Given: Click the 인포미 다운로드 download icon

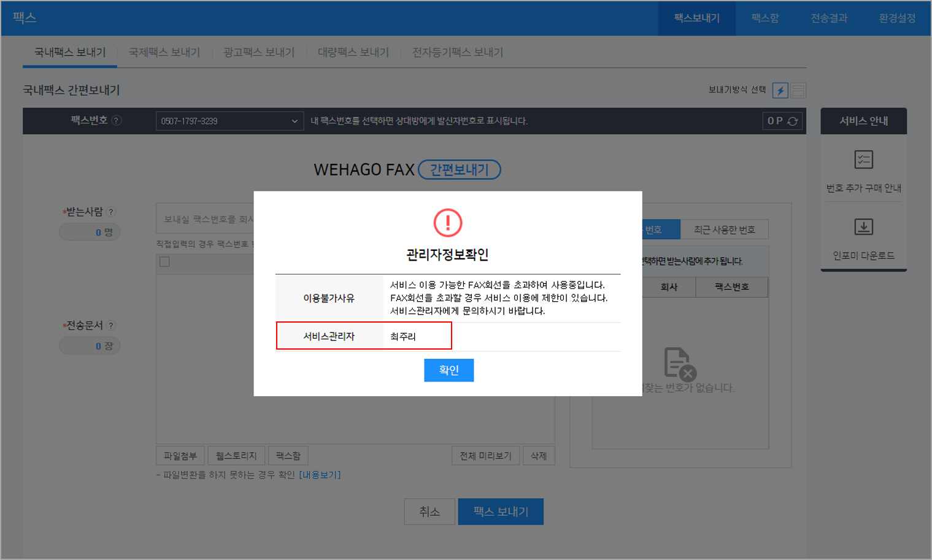Looking at the screenshot, I should [x=863, y=227].
